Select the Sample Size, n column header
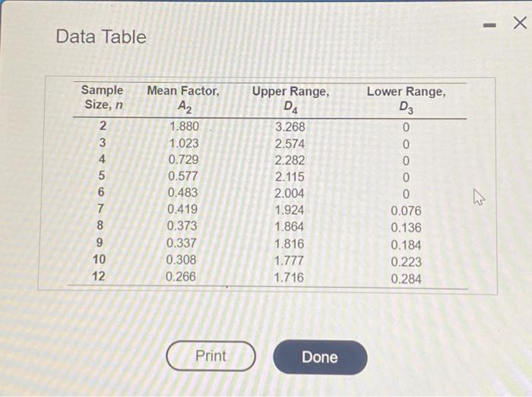 [103, 97]
